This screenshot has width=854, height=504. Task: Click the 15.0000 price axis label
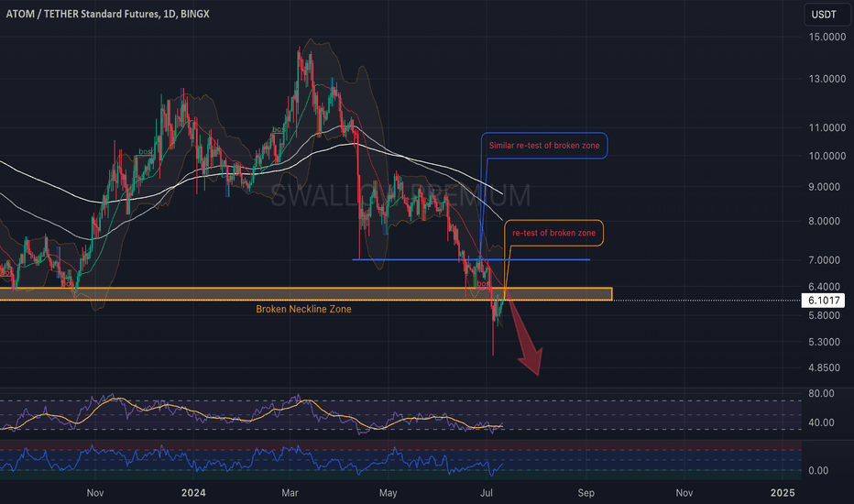[827, 37]
